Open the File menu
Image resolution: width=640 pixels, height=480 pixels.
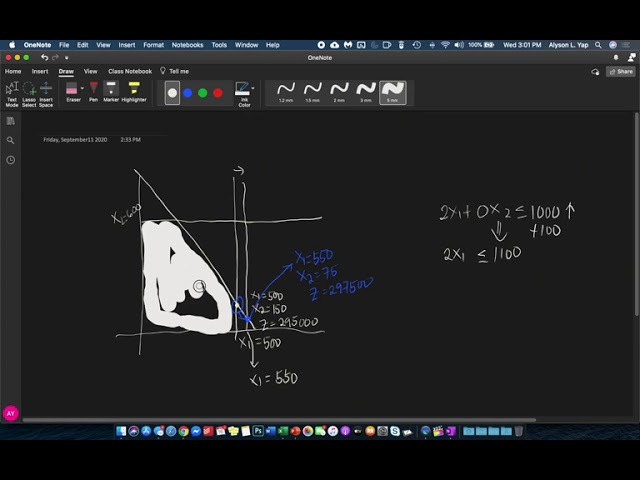coord(64,45)
